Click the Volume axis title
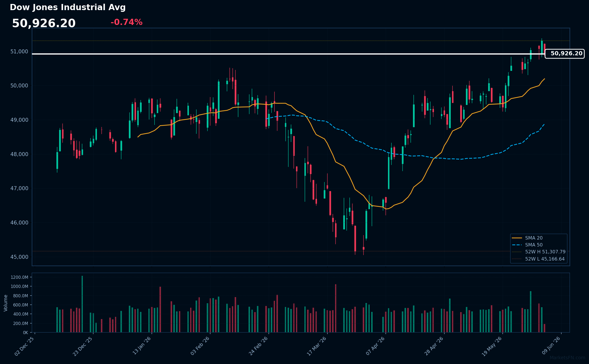589x364 pixels. coord(6,303)
